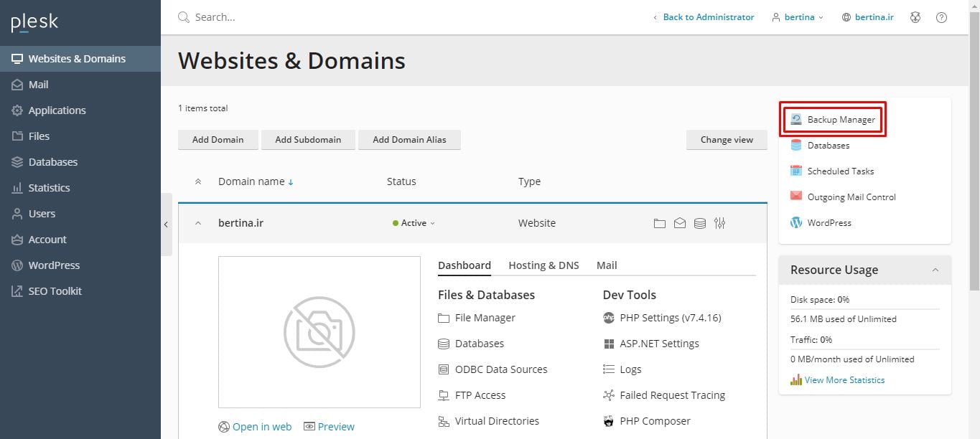The image size is (980, 439).
Task: Click the page vertical scrollbar
Action: pyautogui.click(x=974, y=151)
